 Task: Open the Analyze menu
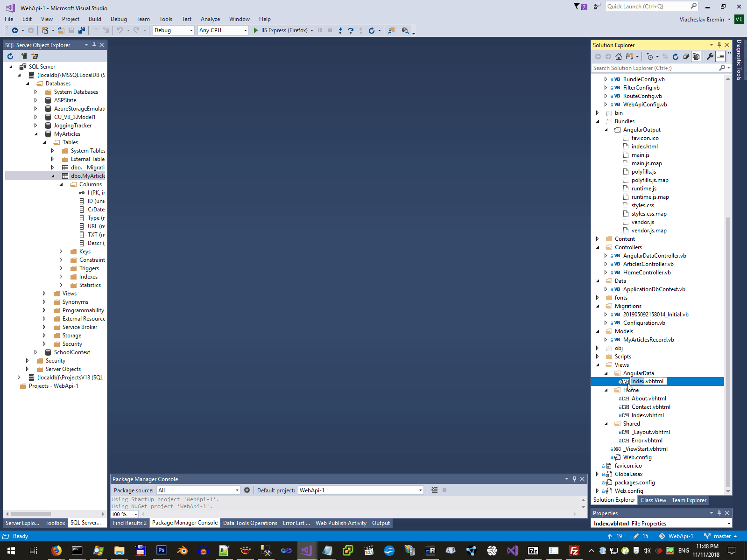click(x=210, y=19)
